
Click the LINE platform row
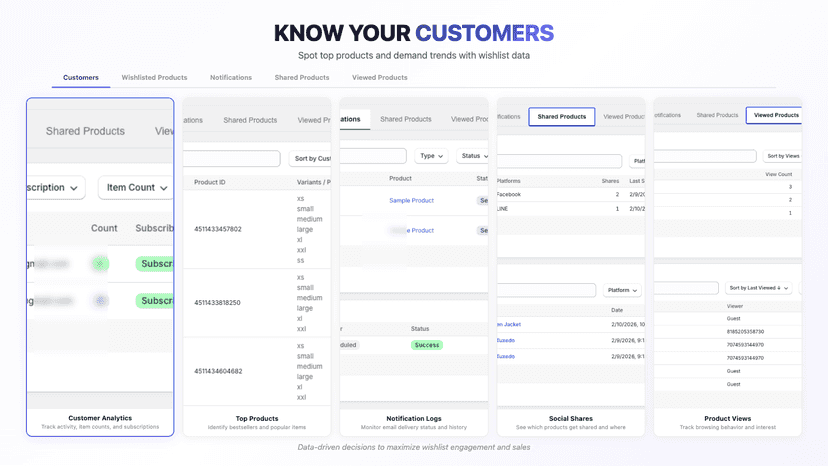click(x=571, y=209)
